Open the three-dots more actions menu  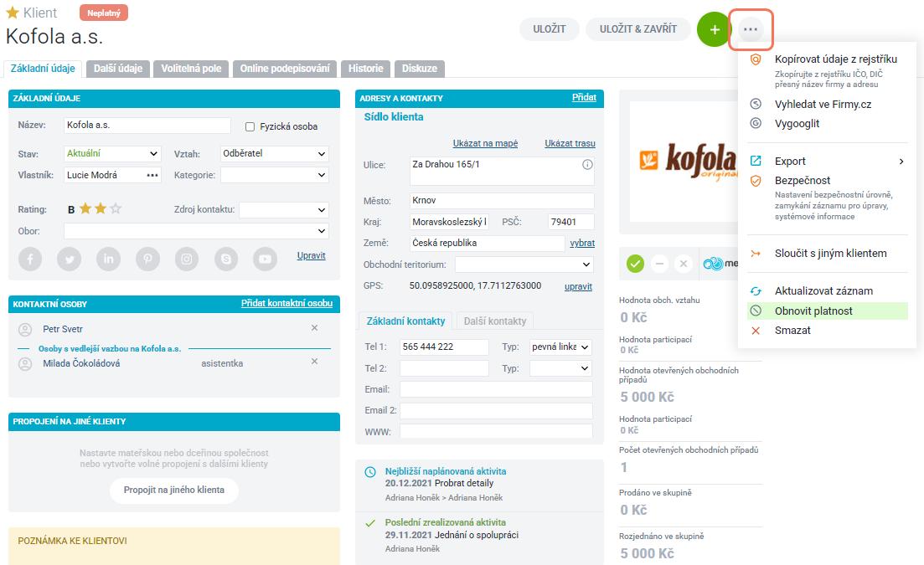point(750,28)
